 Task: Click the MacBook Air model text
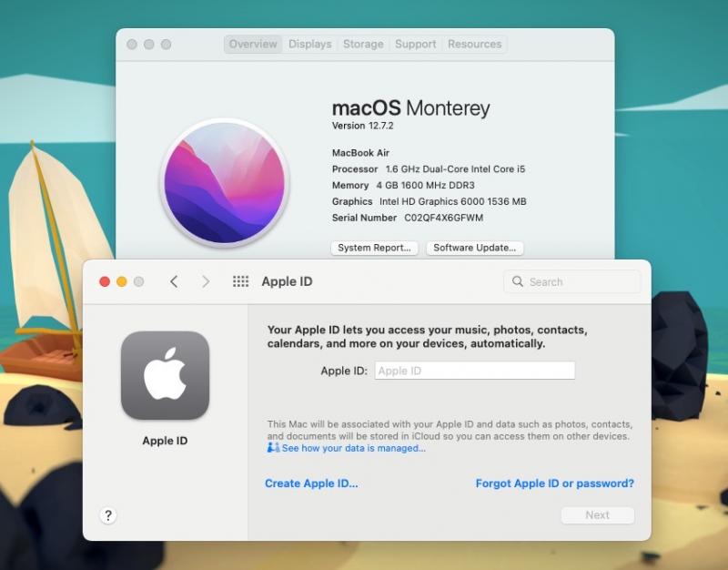360,153
